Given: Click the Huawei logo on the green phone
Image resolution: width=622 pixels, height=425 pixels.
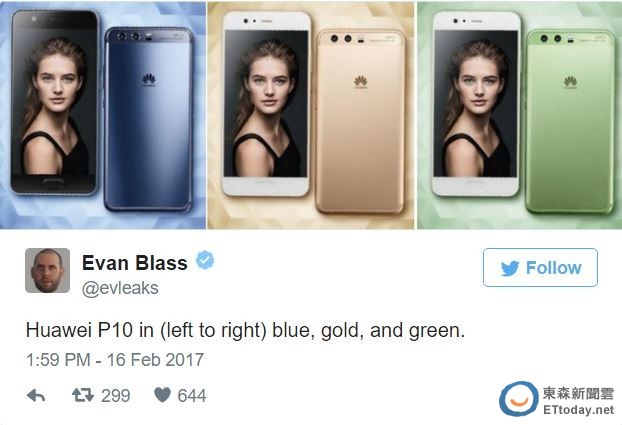Looking at the screenshot, I should point(570,82).
